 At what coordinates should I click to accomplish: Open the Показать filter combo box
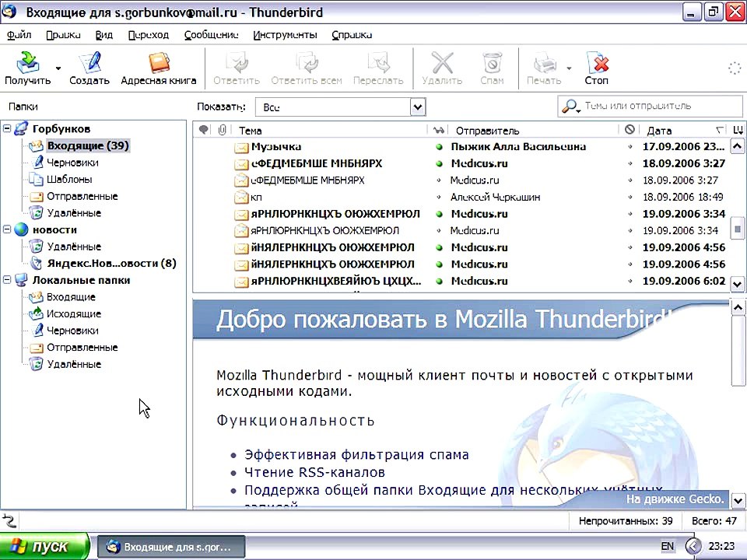(x=341, y=107)
